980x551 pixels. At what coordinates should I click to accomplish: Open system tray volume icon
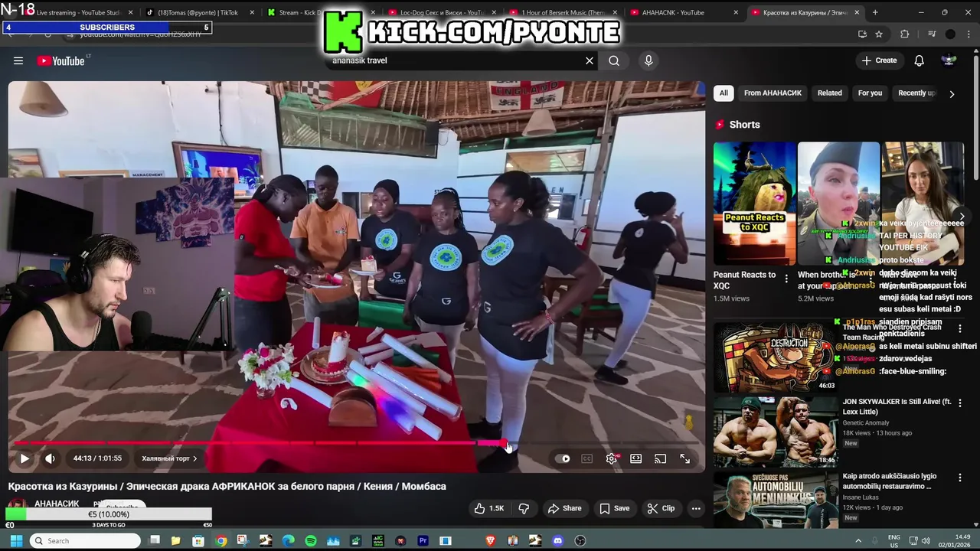pyautogui.click(x=926, y=541)
